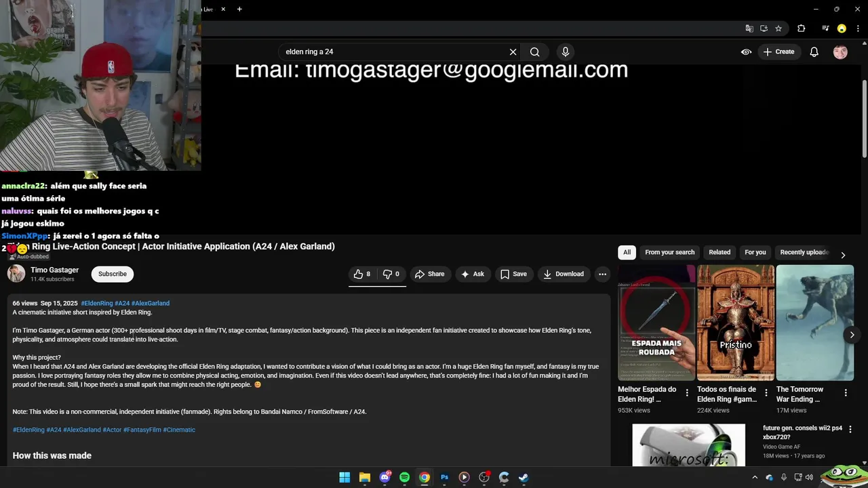Open Timo Gastager channel avatar
Screen dimensions: 868x488
(16, 274)
